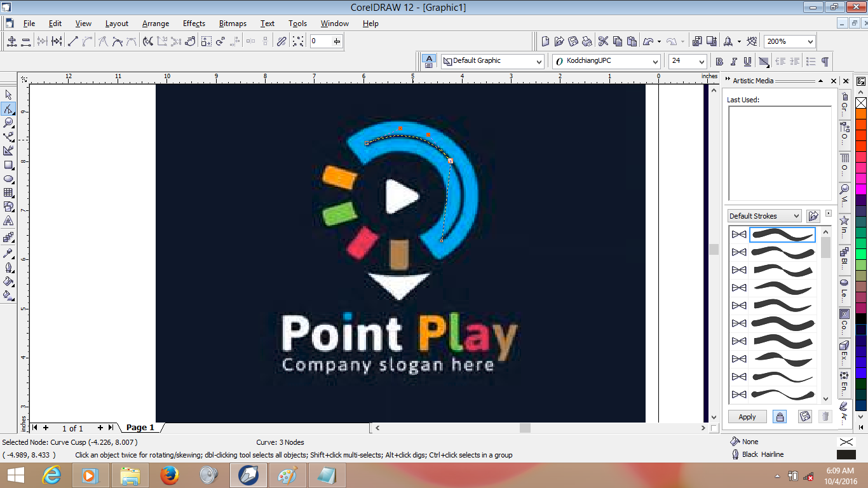
Task: Click the browse folder button beside Default Strokes
Action: (x=813, y=216)
